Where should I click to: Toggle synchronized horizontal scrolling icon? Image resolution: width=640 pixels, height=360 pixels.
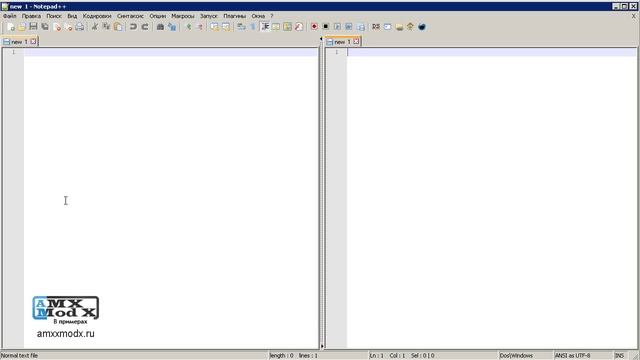[226, 27]
